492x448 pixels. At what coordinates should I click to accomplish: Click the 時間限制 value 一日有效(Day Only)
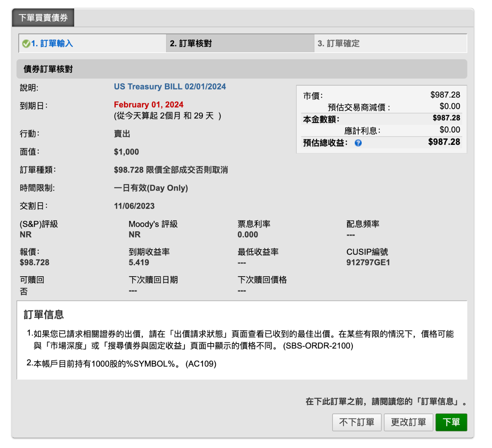point(151,188)
